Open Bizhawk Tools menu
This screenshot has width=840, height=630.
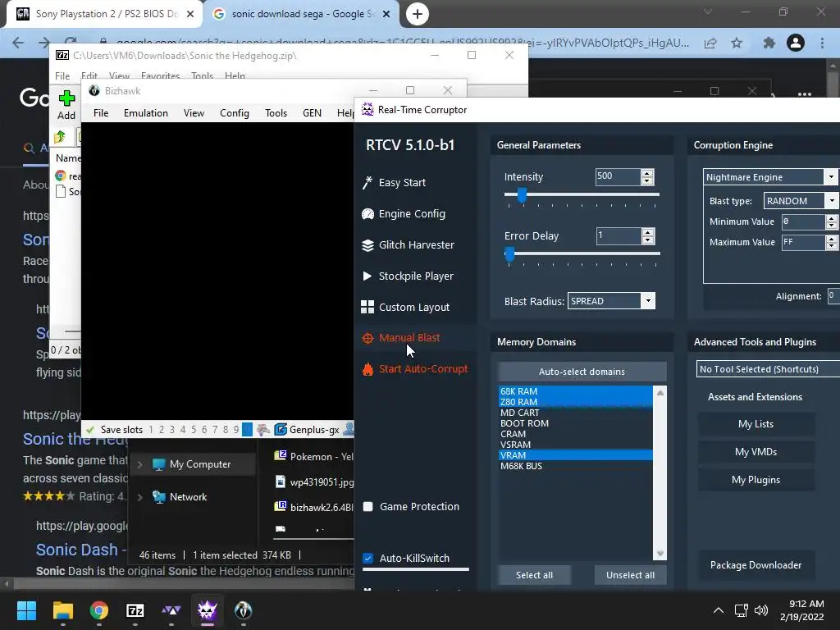click(x=276, y=113)
